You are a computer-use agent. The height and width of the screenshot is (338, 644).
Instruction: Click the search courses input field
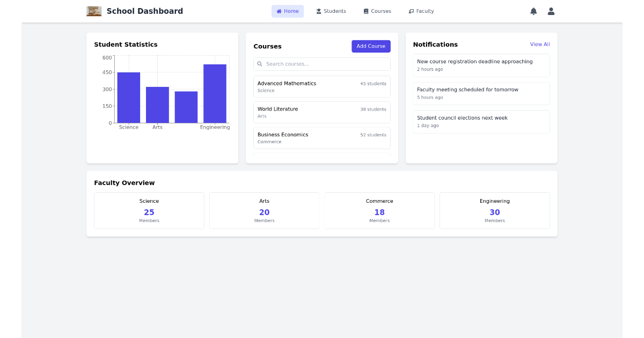click(322, 64)
